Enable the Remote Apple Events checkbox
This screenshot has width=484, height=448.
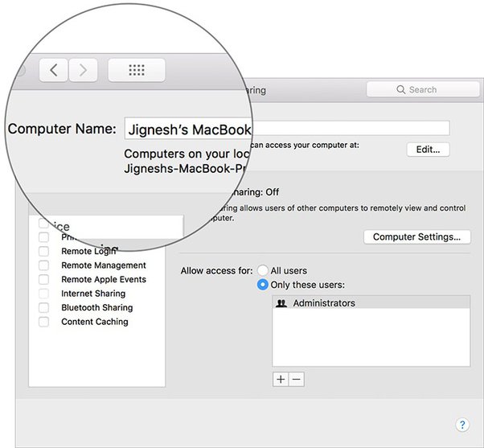pos(44,279)
